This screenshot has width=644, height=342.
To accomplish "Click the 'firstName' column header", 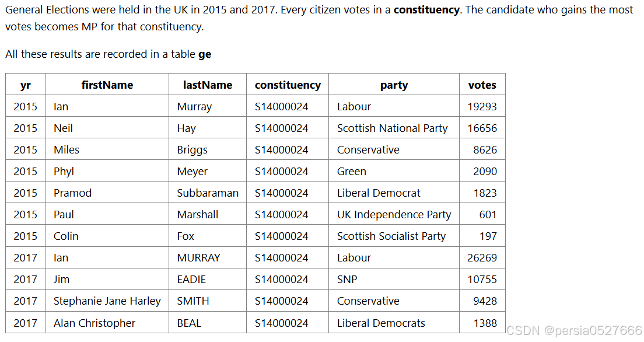I will (107, 85).
